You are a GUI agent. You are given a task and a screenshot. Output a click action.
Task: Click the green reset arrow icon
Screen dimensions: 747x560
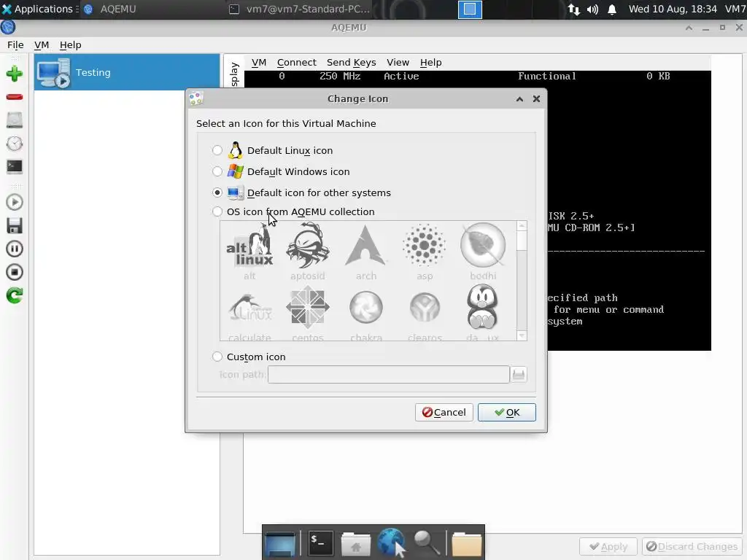coord(15,295)
